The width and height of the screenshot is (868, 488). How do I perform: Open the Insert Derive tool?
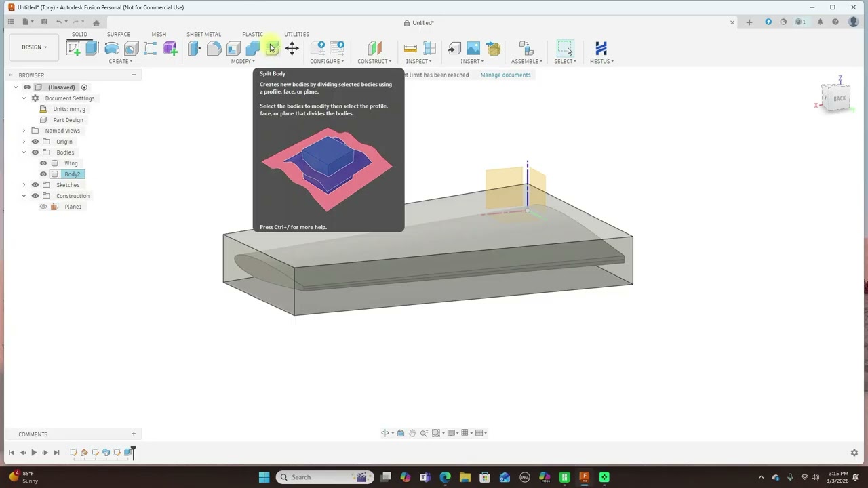point(454,48)
